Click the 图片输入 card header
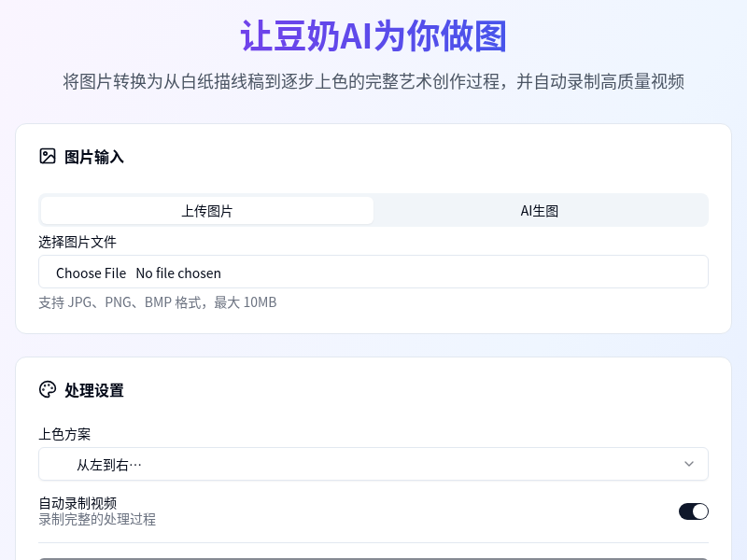Viewport: 747px width, 560px height. [x=93, y=157]
